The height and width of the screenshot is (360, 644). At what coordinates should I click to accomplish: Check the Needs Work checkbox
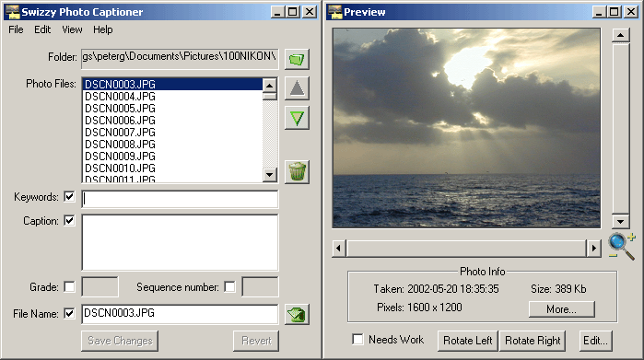(x=357, y=340)
